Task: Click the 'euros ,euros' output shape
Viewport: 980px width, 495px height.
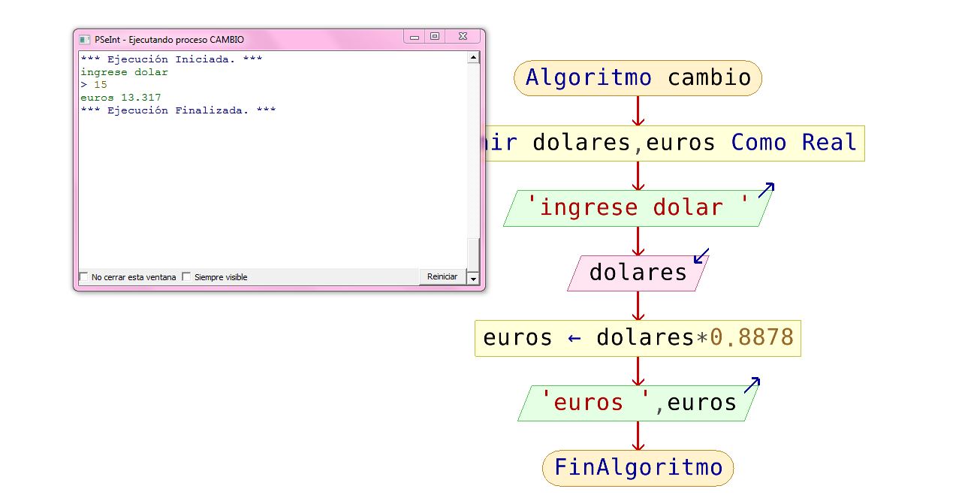Action: pos(638,402)
